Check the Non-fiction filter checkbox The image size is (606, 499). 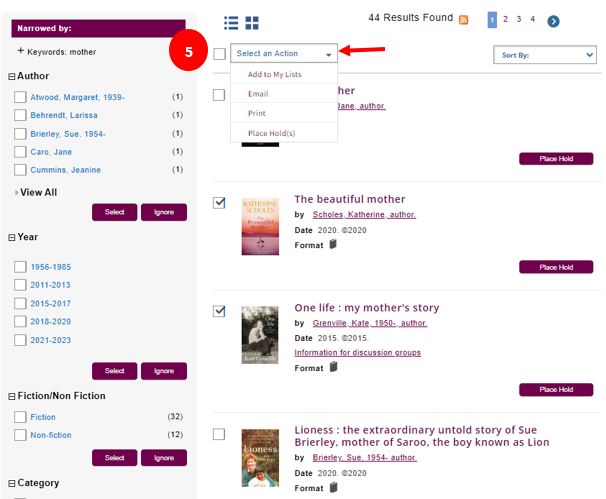[20, 435]
